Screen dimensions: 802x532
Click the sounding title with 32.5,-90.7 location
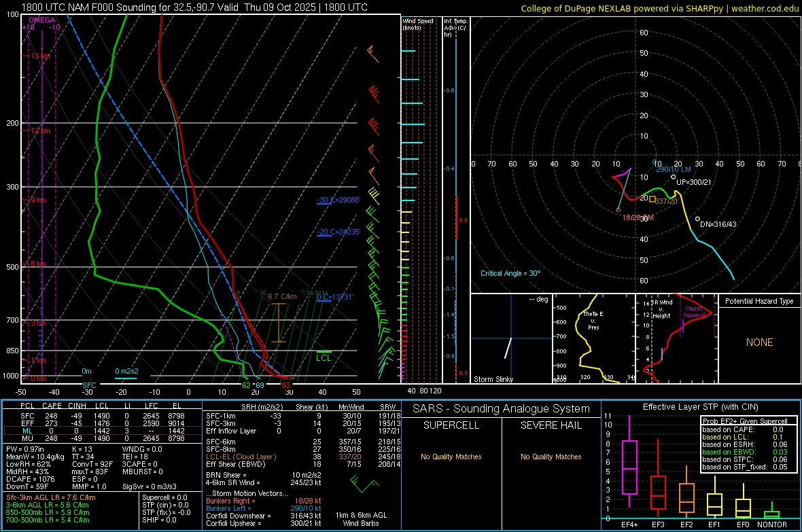pos(194,7)
